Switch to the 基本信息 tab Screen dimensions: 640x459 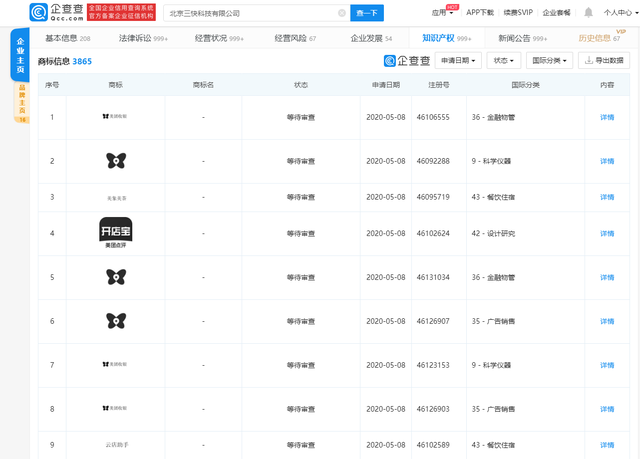pos(68,38)
